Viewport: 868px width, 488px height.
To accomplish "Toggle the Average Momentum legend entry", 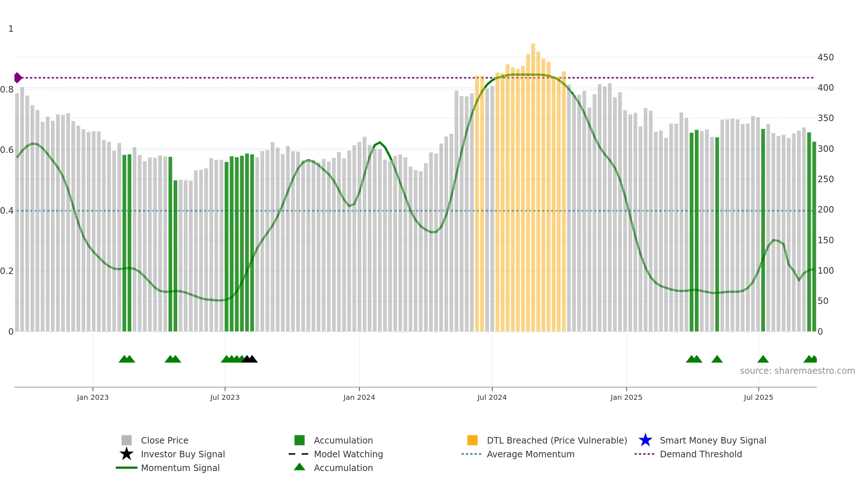I will coord(518,454).
